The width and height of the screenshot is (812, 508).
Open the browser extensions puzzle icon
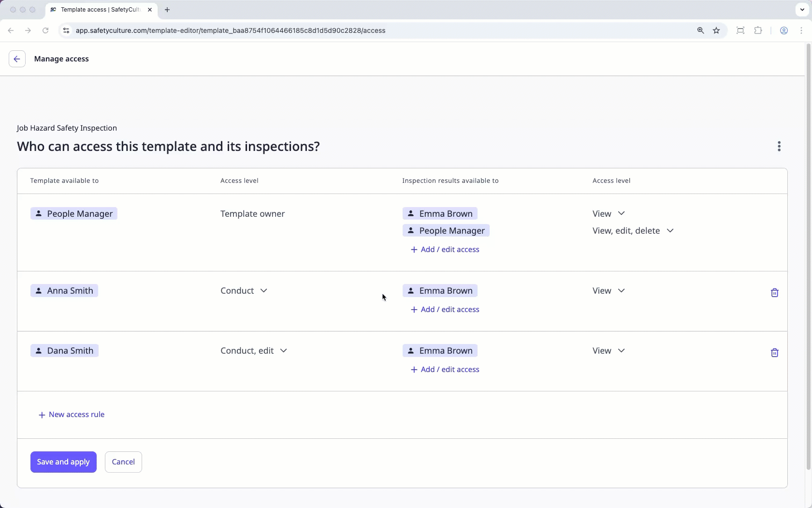pyautogui.click(x=758, y=30)
